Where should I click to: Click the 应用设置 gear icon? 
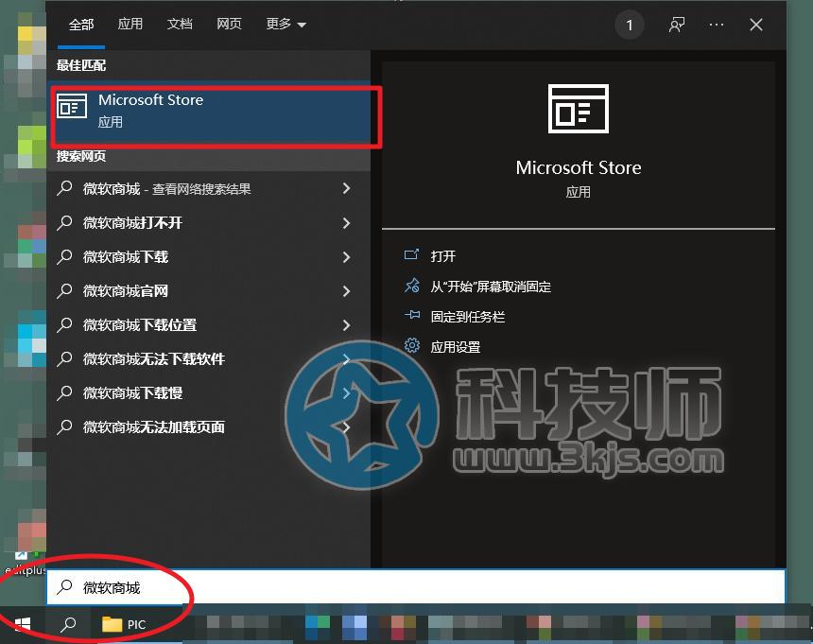tap(412, 346)
